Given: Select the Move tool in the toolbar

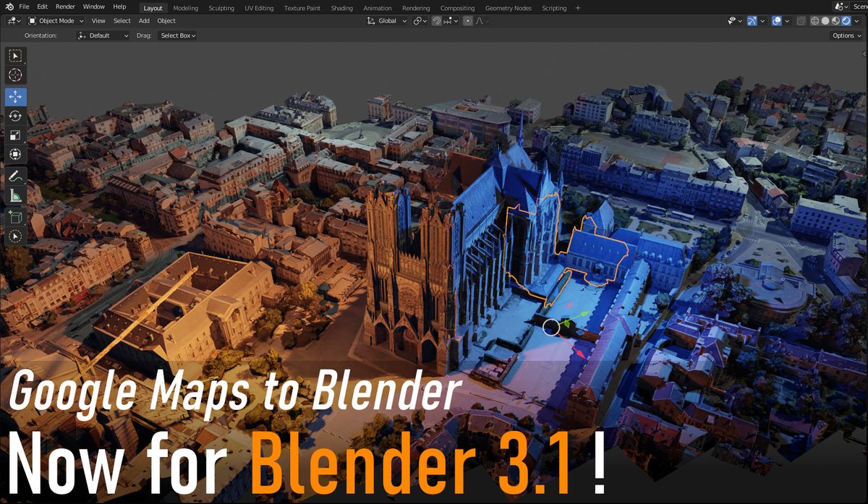Looking at the screenshot, I should [15, 96].
